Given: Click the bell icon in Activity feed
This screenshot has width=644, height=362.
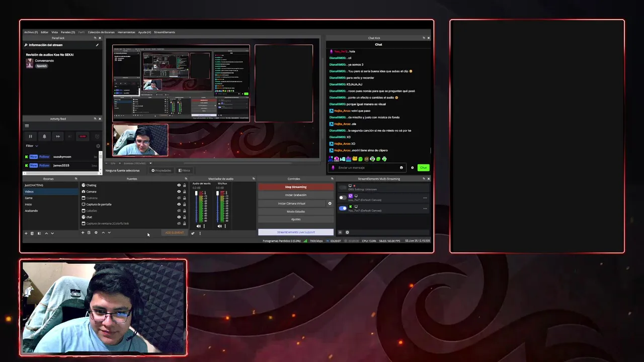Looking at the screenshot, I should click(44, 136).
